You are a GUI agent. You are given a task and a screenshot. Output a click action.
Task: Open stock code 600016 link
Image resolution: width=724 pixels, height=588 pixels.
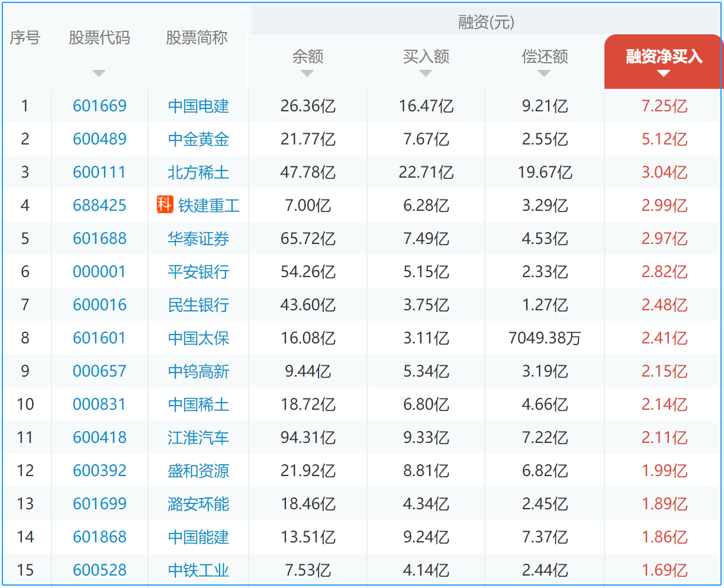point(99,305)
